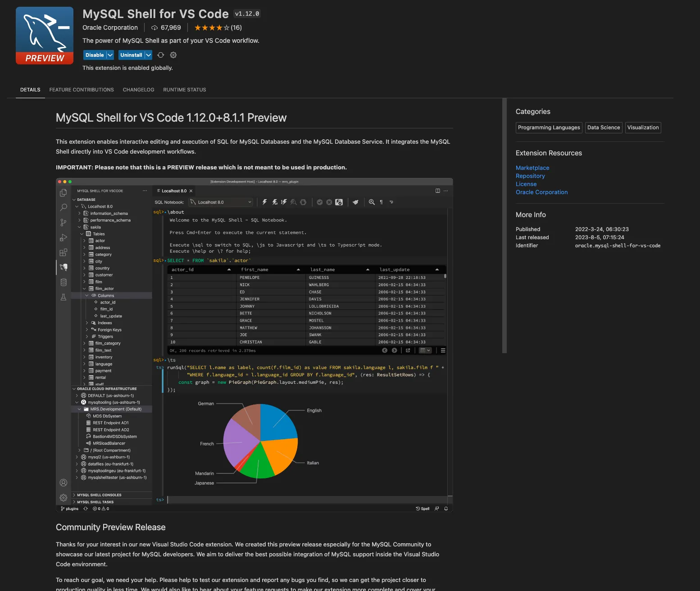
Task: Open the License link
Action: [526, 184]
